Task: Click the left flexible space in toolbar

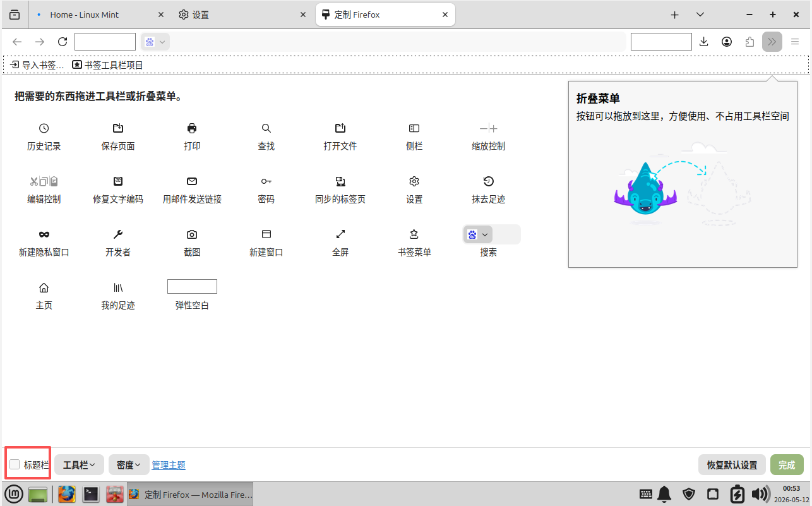Action: pos(105,42)
